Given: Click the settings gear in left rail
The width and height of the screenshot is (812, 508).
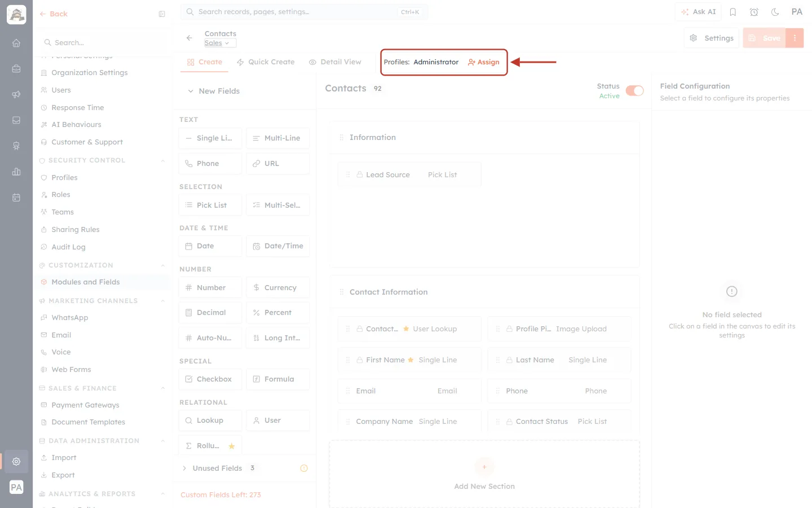Looking at the screenshot, I should 16,462.
